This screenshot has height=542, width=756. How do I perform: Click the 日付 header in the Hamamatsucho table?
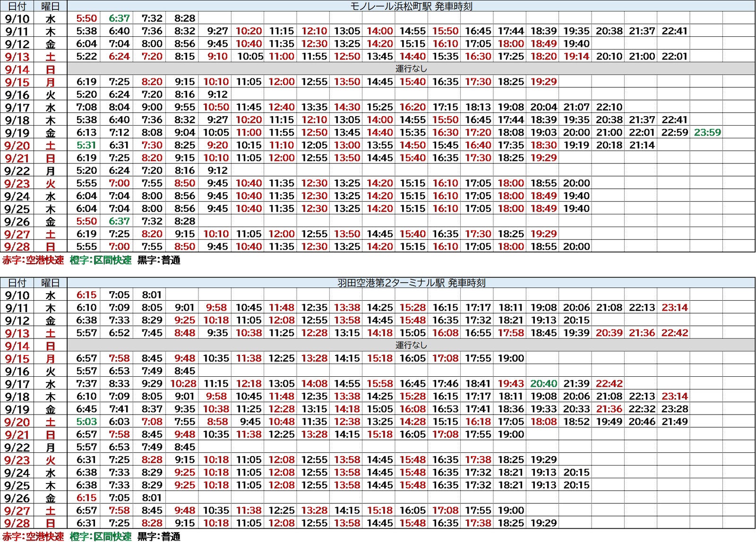pyautogui.click(x=17, y=6)
